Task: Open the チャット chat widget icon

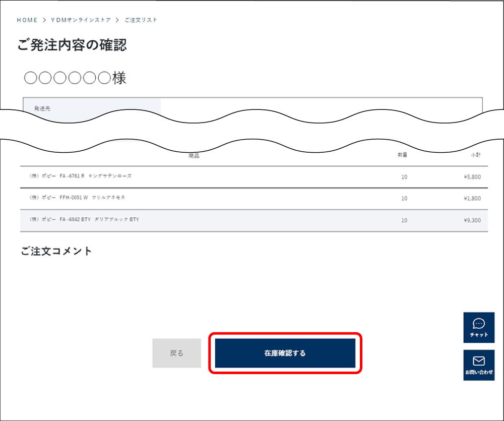Action: pyautogui.click(x=479, y=327)
